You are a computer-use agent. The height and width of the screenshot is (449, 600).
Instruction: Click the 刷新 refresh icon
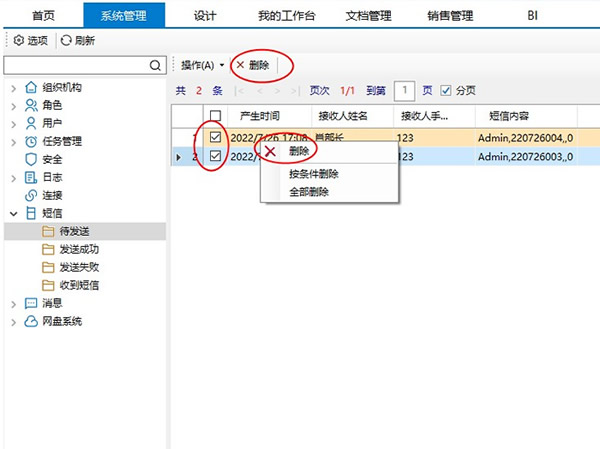coord(67,40)
